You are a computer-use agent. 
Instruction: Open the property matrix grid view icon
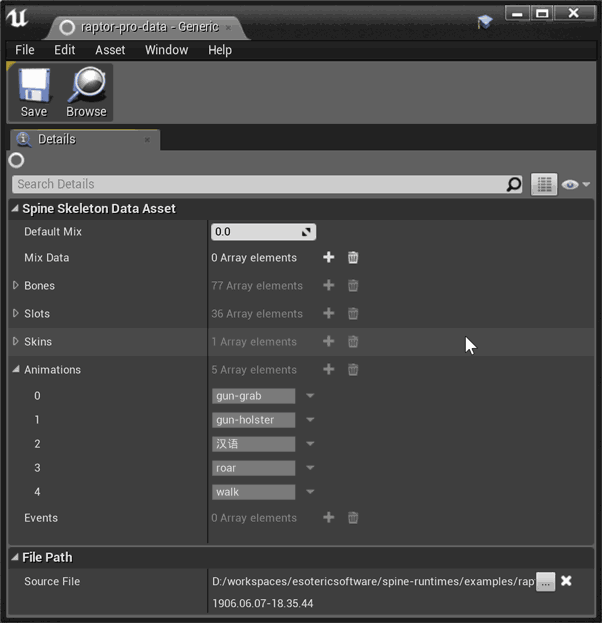tap(544, 184)
